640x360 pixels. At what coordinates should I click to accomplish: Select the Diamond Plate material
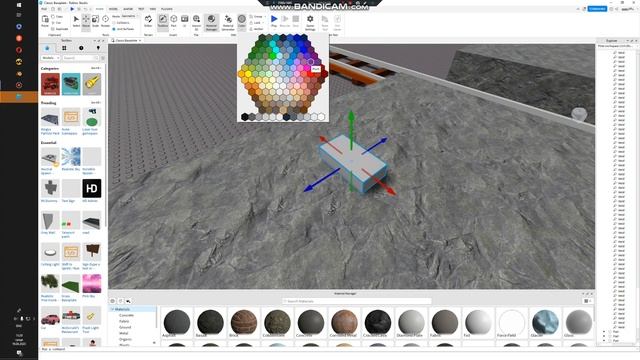[x=411, y=322]
